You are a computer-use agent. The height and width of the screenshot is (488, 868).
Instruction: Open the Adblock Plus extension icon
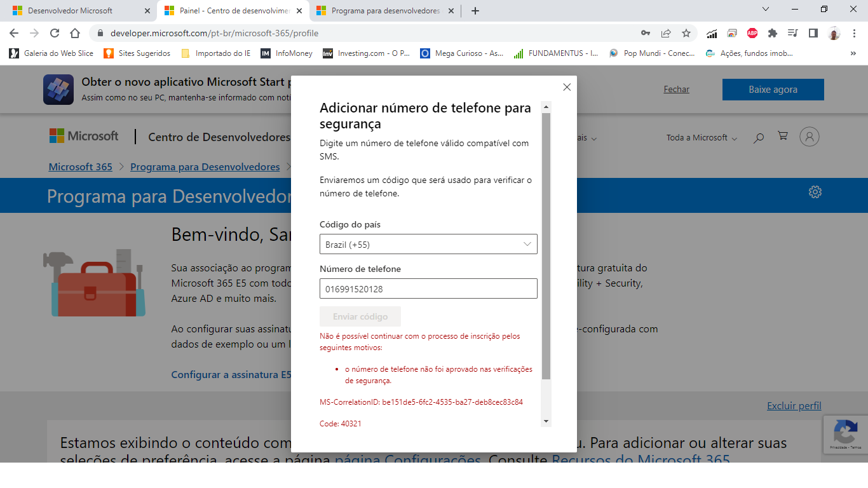click(x=752, y=33)
